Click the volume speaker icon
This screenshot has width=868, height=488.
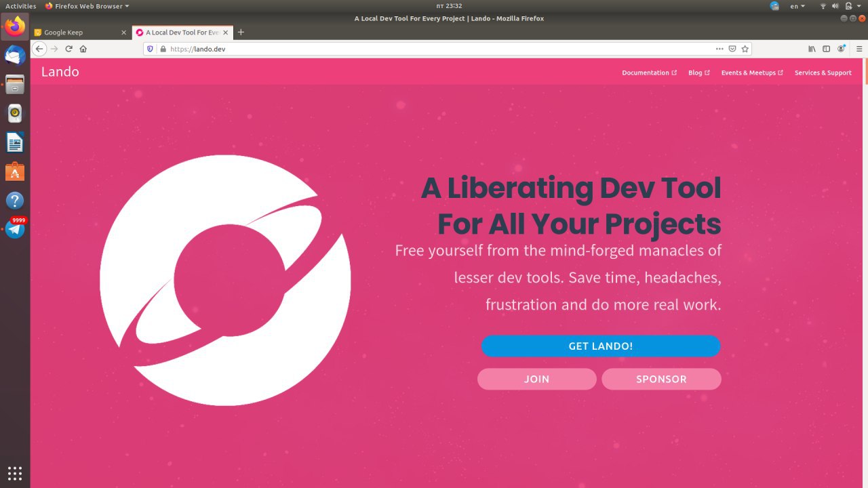[836, 6]
